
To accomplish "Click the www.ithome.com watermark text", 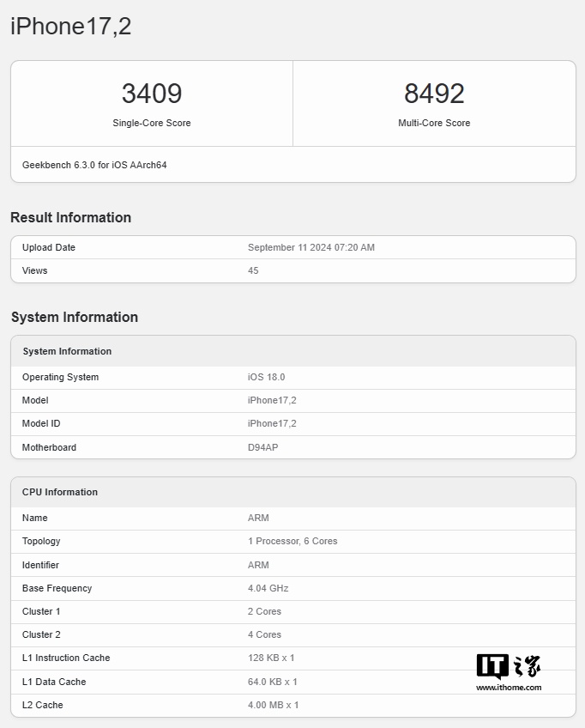I will click(x=509, y=687).
